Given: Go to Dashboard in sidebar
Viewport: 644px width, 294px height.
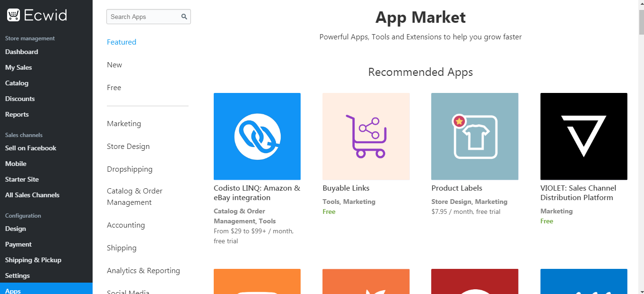Looking at the screenshot, I should [x=21, y=52].
